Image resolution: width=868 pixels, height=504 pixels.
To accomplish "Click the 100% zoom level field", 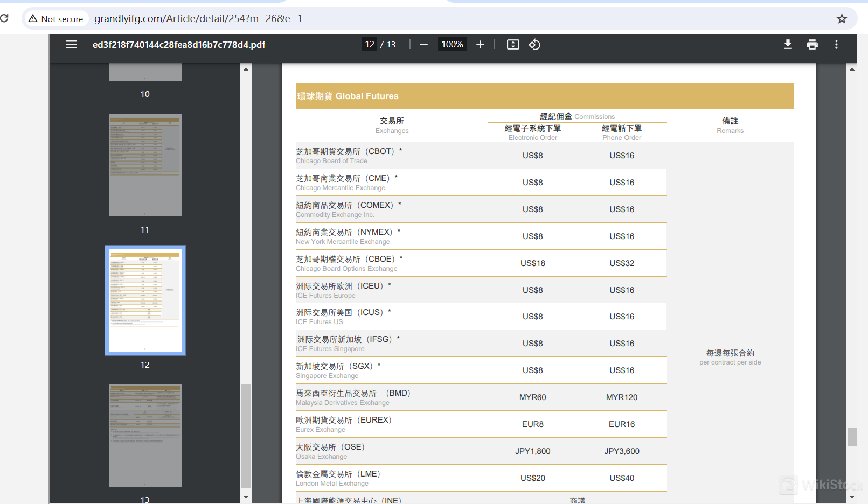I will point(452,45).
